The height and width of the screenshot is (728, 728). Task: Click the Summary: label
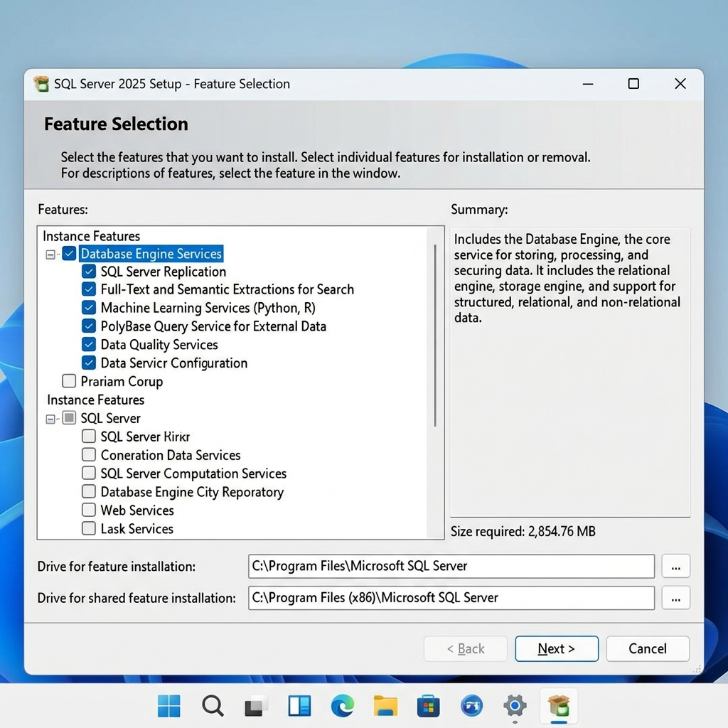479,210
